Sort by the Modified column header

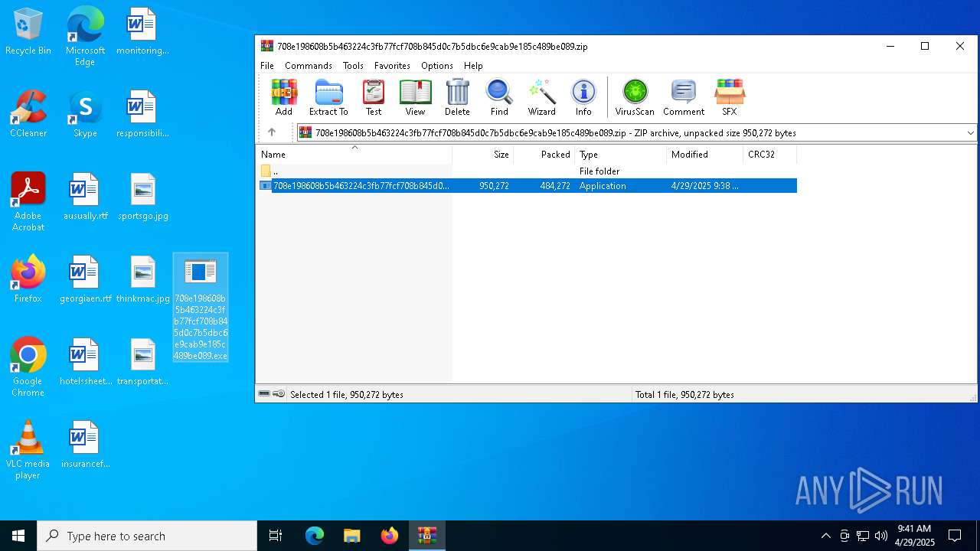(x=704, y=155)
